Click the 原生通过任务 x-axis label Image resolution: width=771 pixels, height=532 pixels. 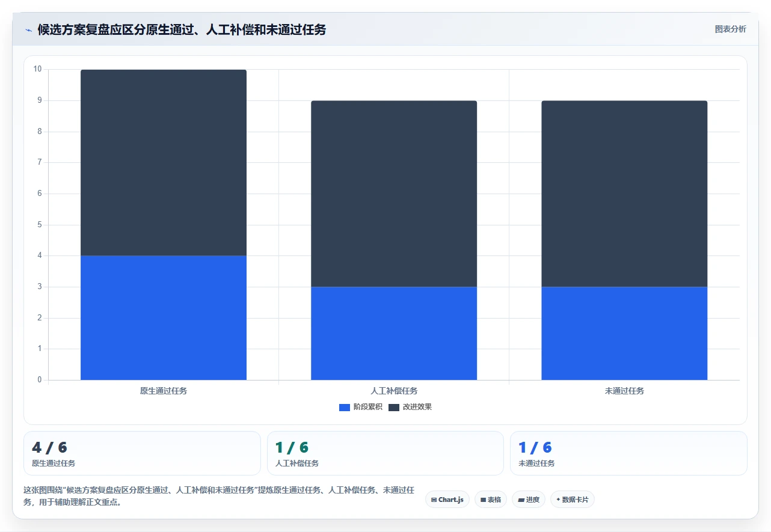pyautogui.click(x=164, y=391)
